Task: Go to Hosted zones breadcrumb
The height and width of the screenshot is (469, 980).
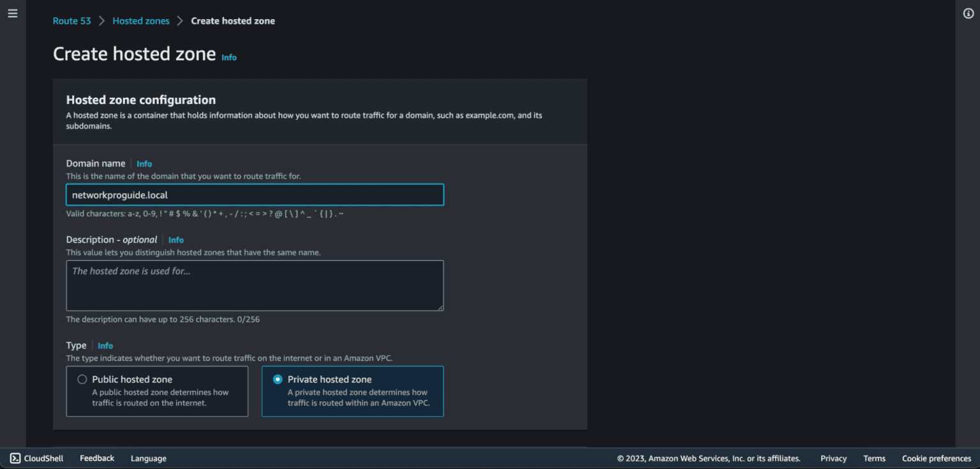Action: [141, 21]
